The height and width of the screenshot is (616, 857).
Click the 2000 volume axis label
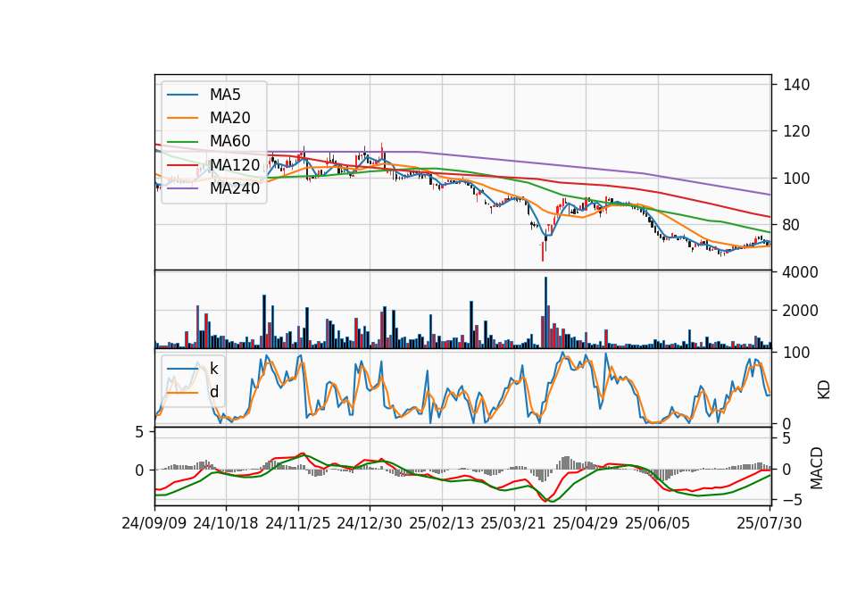point(801,311)
